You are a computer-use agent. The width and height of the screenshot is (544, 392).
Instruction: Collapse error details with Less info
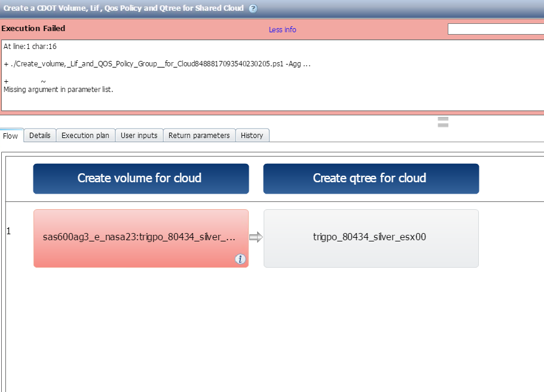(x=282, y=29)
